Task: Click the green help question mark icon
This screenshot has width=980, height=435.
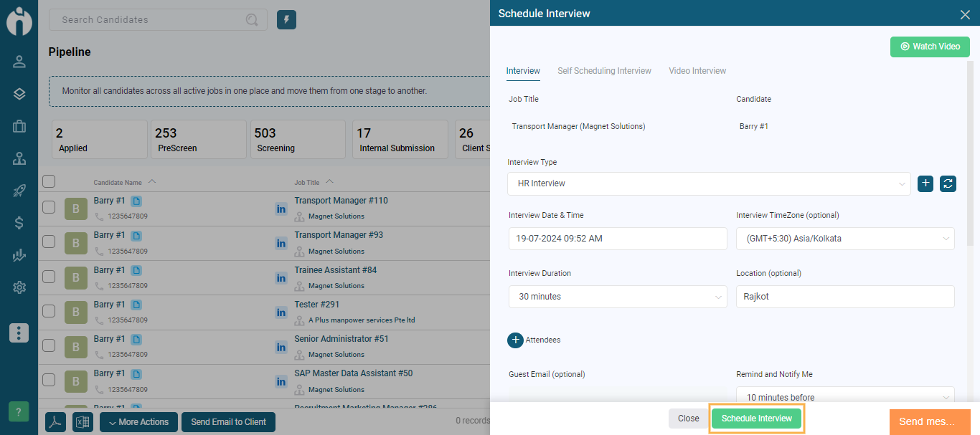Action: 19,412
